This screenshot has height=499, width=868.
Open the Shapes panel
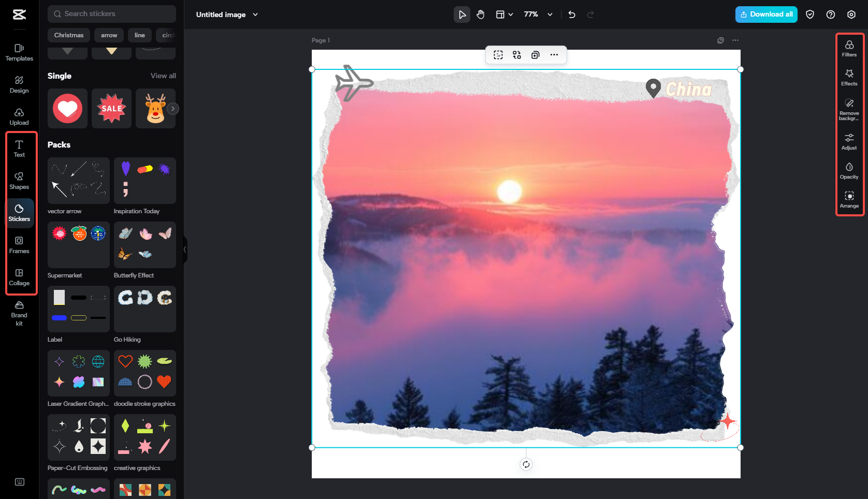click(x=19, y=181)
